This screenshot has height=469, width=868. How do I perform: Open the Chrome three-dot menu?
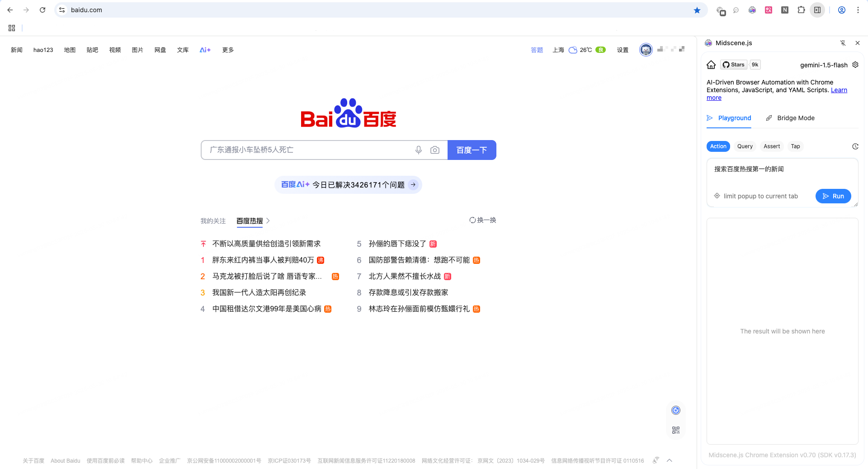858,10
